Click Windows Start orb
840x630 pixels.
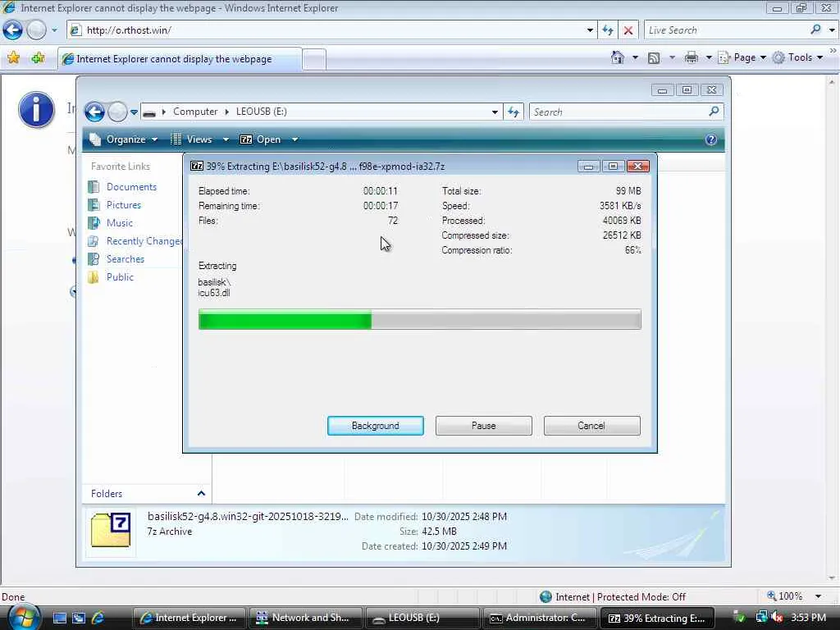[24, 617]
